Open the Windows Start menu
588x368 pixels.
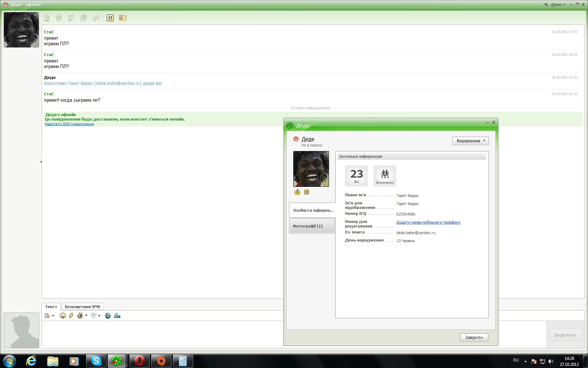click(9, 361)
